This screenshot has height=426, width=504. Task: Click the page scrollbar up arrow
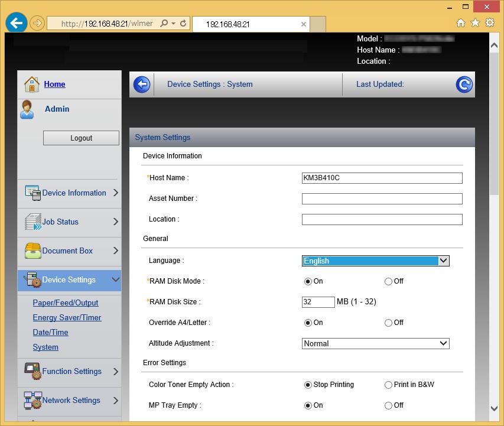pos(494,45)
